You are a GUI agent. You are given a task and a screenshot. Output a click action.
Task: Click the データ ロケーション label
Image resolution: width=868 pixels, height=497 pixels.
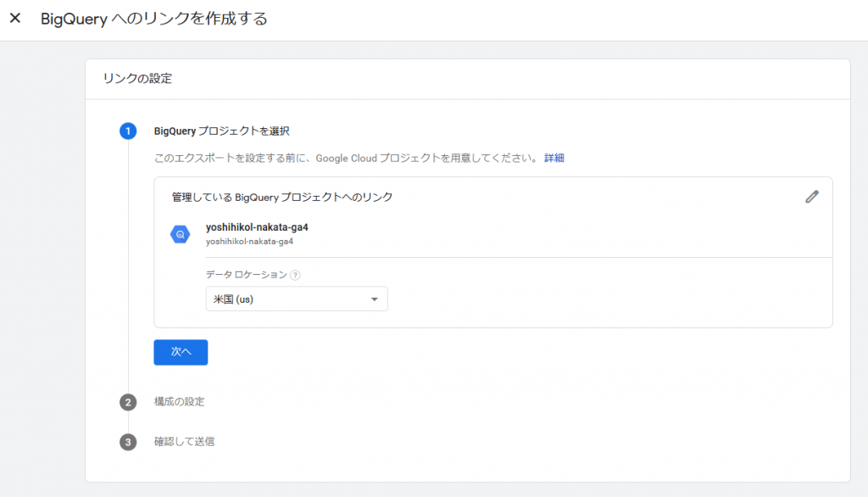(247, 275)
